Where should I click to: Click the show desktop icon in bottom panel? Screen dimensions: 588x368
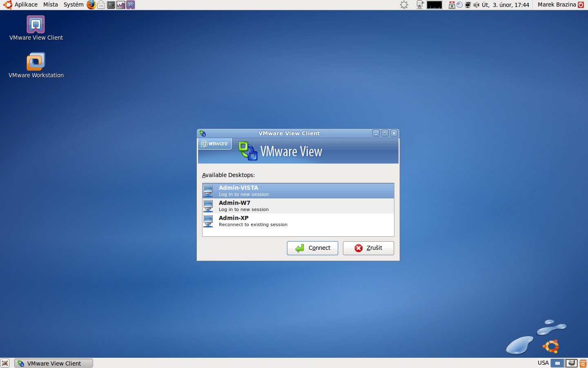point(5,363)
